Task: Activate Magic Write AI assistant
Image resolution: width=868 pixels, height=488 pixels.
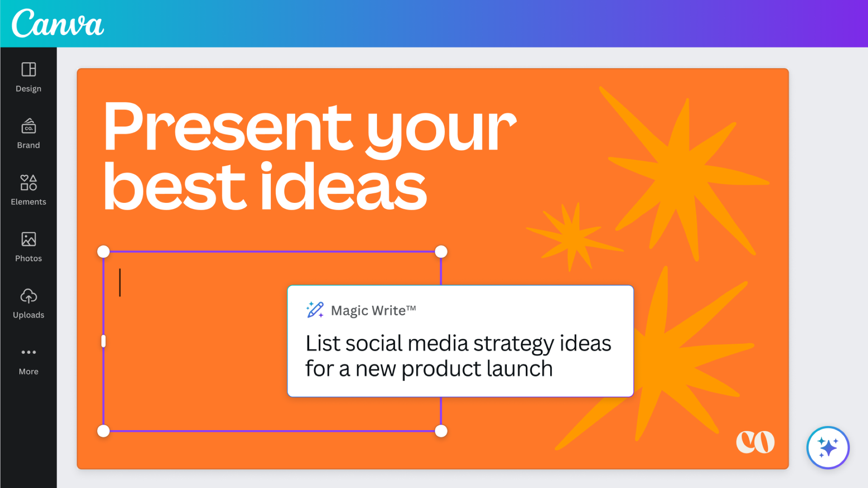Action: click(x=829, y=448)
